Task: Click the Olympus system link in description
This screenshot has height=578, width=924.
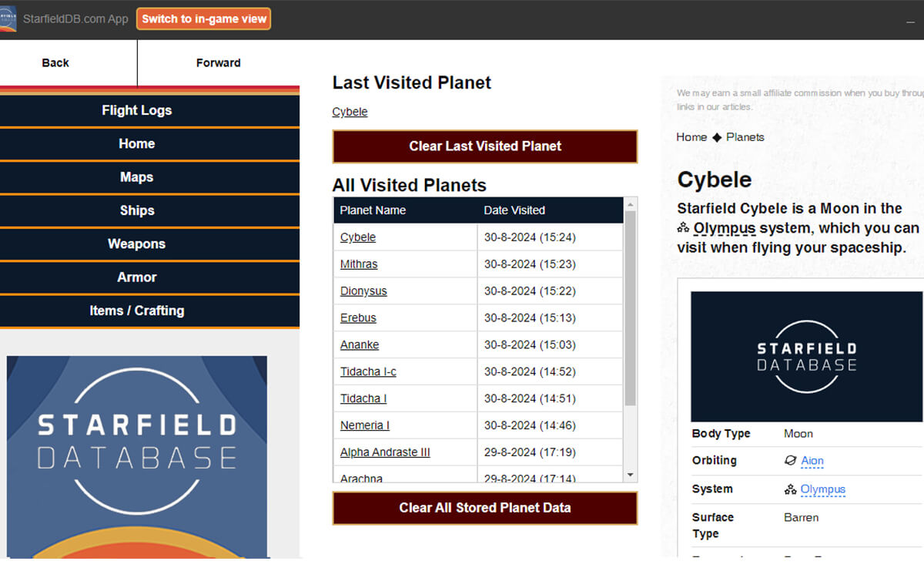Action: coord(725,229)
